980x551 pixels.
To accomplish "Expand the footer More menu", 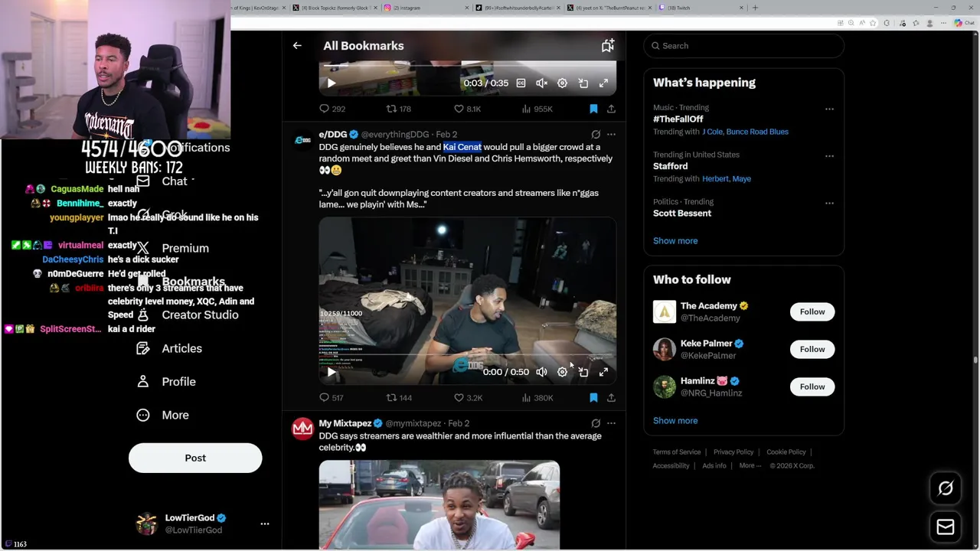I will 750,465.
